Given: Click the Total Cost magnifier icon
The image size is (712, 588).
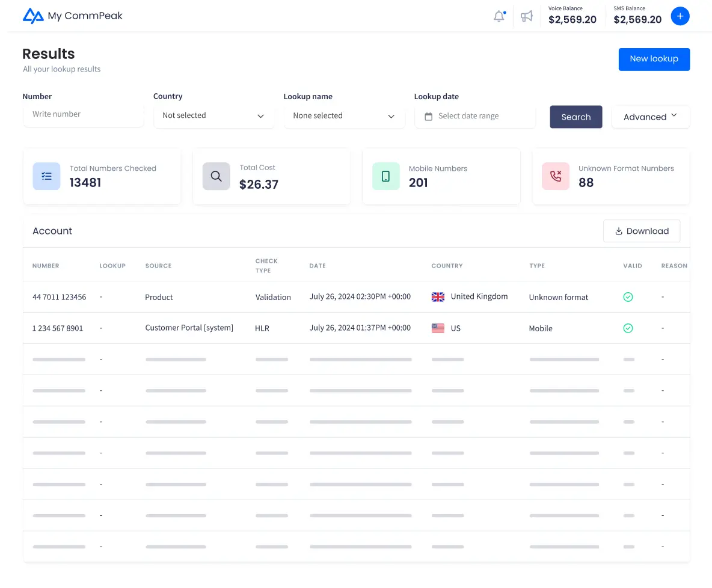Looking at the screenshot, I should [216, 176].
